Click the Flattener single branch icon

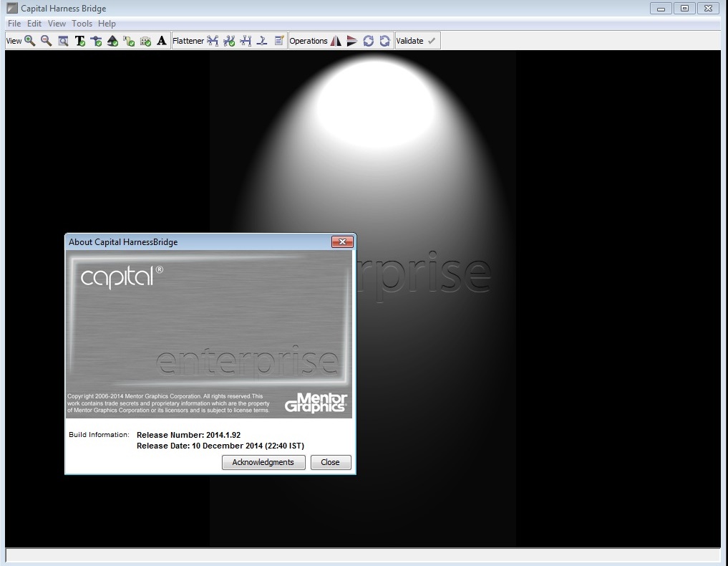(x=262, y=41)
